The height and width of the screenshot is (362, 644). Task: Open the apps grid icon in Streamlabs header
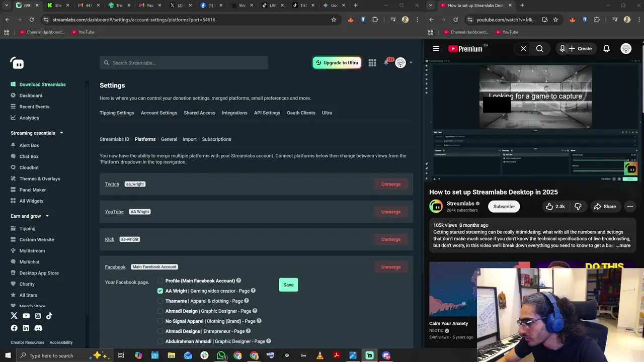pyautogui.click(x=372, y=63)
